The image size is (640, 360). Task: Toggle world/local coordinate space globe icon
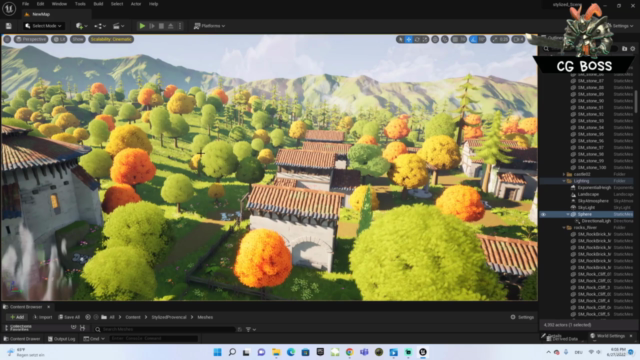coord(435,39)
